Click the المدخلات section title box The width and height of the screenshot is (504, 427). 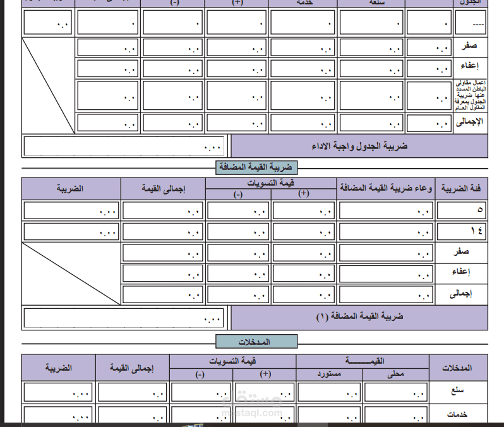(x=256, y=342)
